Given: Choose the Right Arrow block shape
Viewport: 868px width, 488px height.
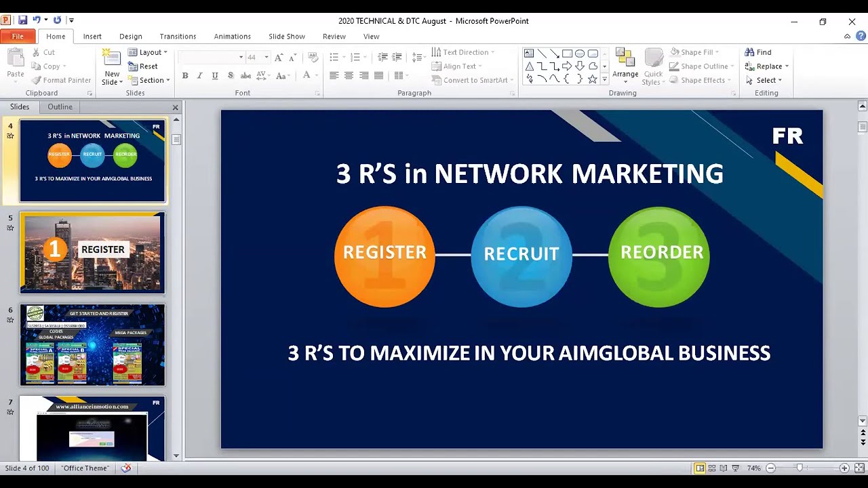Looking at the screenshot, I should [x=567, y=66].
